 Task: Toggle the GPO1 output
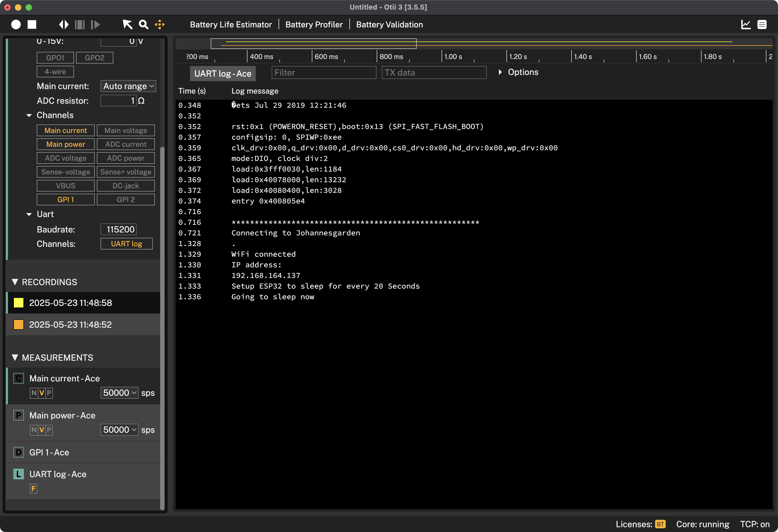(55, 57)
